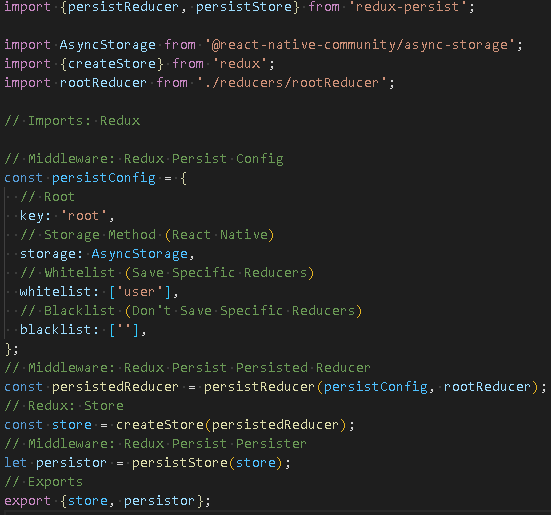Image resolution: width=551 pixels, height=515 pixels.
Task: Click the 'Redux Persist Config' comment line
Action: click(x=144, y=159)
